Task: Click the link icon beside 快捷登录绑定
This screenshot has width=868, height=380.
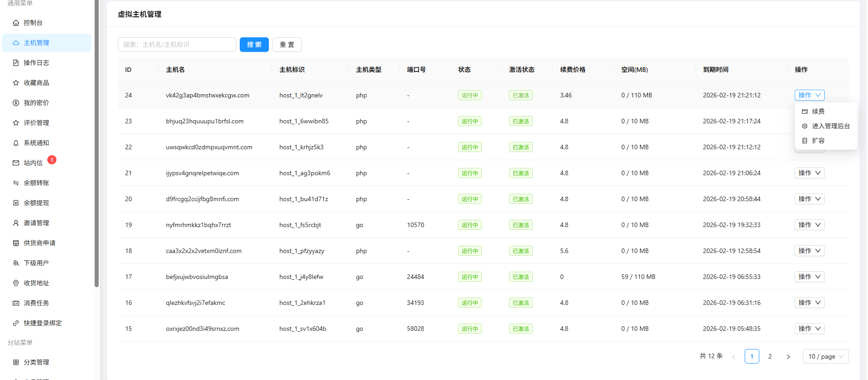Action: point(16,323)
